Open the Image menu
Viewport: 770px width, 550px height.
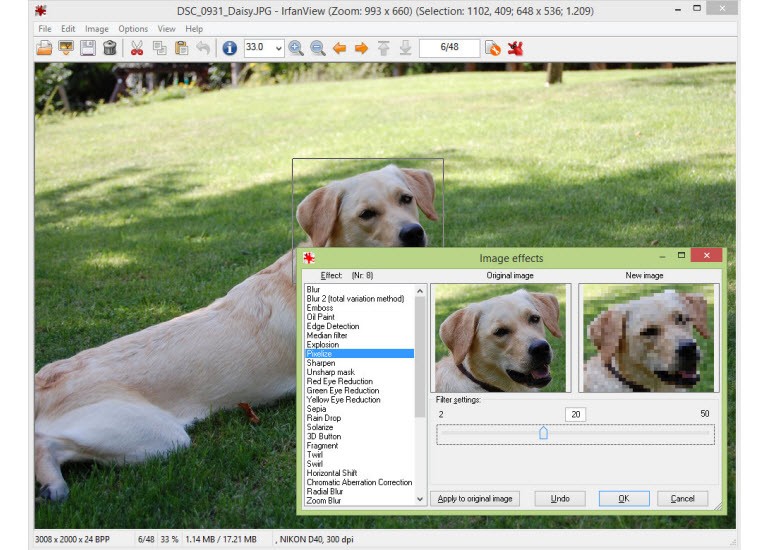(x=97, y=29)
